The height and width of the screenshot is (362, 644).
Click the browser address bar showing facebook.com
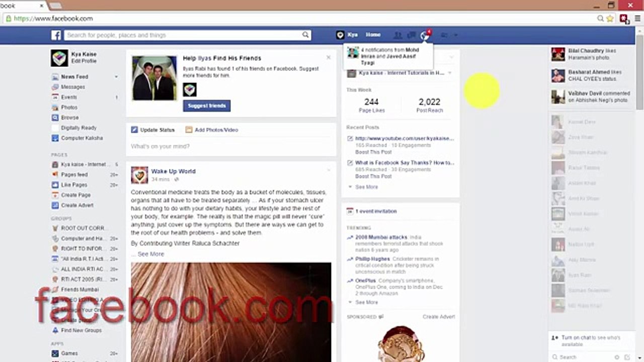point(302,19)
